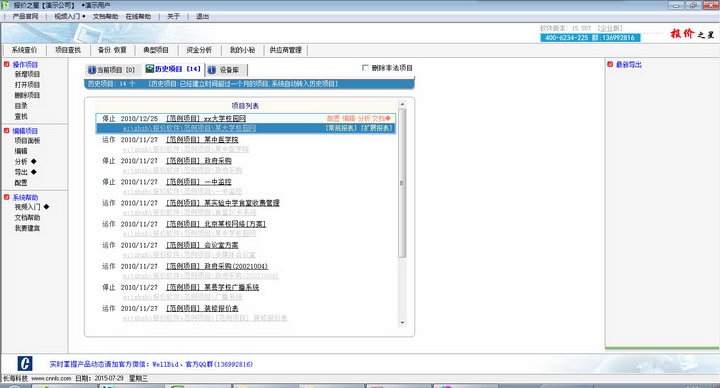Click 目录 in the sidebar

click(x=21, y=106)
